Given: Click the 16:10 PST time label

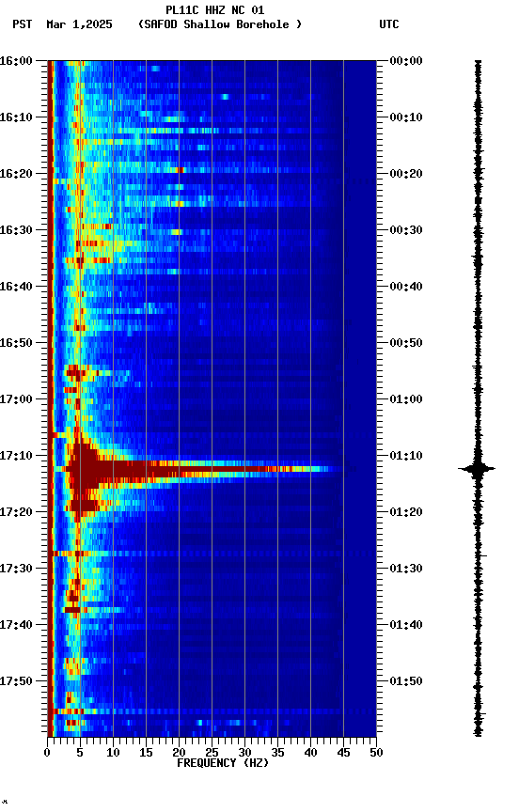Looking at the screenshot, I should [x=16, y=117].
